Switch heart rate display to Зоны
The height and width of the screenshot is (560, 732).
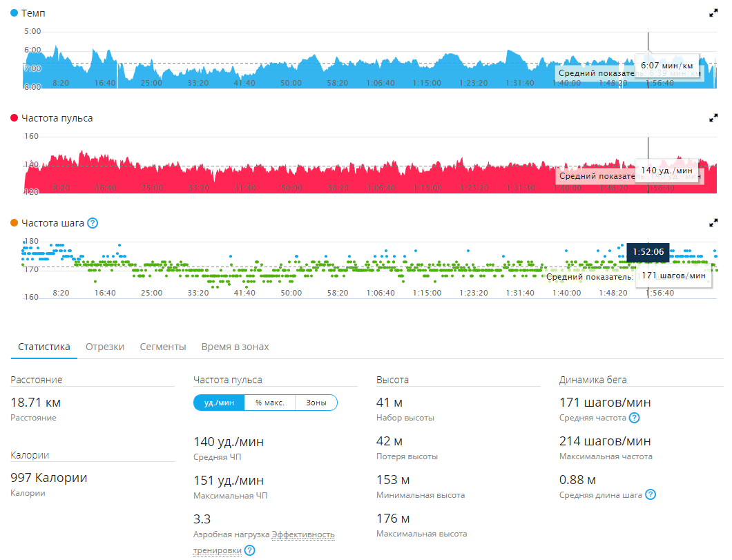(x=316, y=403)
